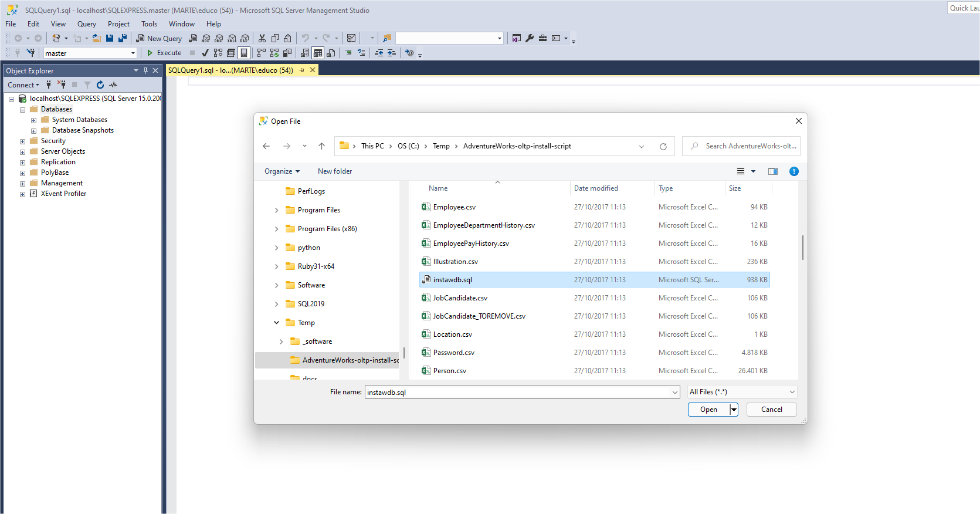
Task: Click Object Explorer disconnect icon
Action: (62, 85)
